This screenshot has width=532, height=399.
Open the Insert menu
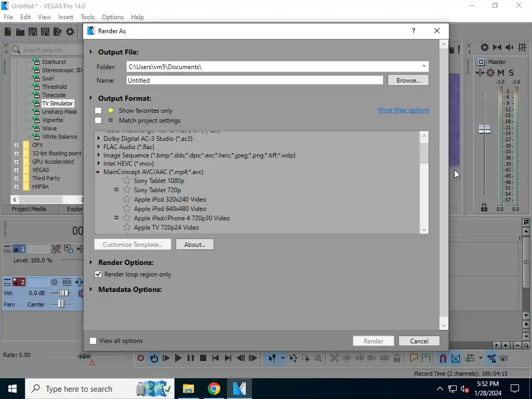(x=65, y=17)
